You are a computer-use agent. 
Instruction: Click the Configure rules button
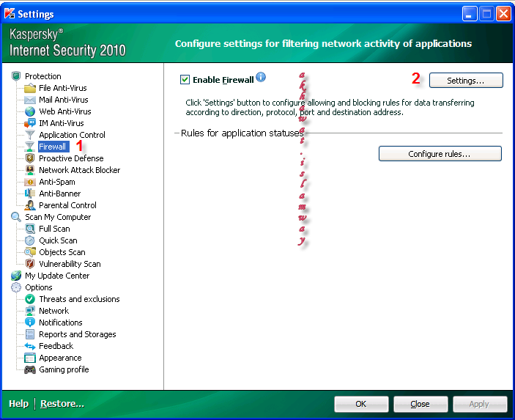tap(440, 153)
